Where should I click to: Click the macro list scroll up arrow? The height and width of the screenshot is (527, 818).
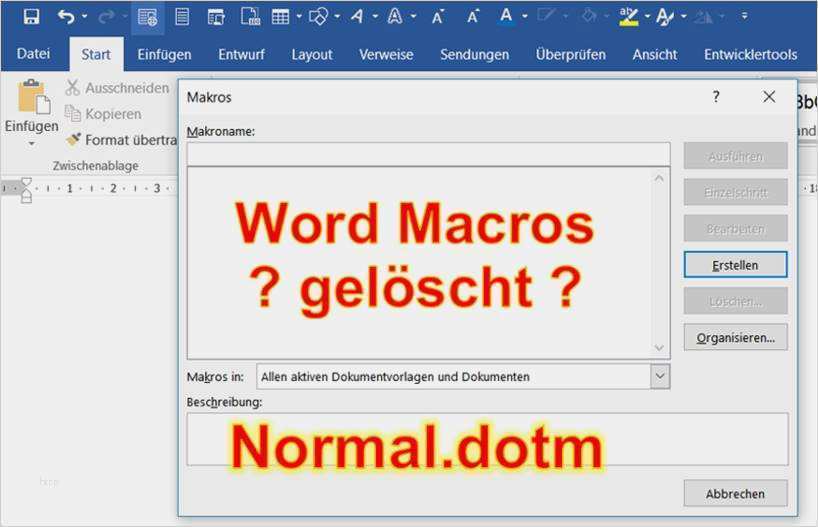(659, 178)
